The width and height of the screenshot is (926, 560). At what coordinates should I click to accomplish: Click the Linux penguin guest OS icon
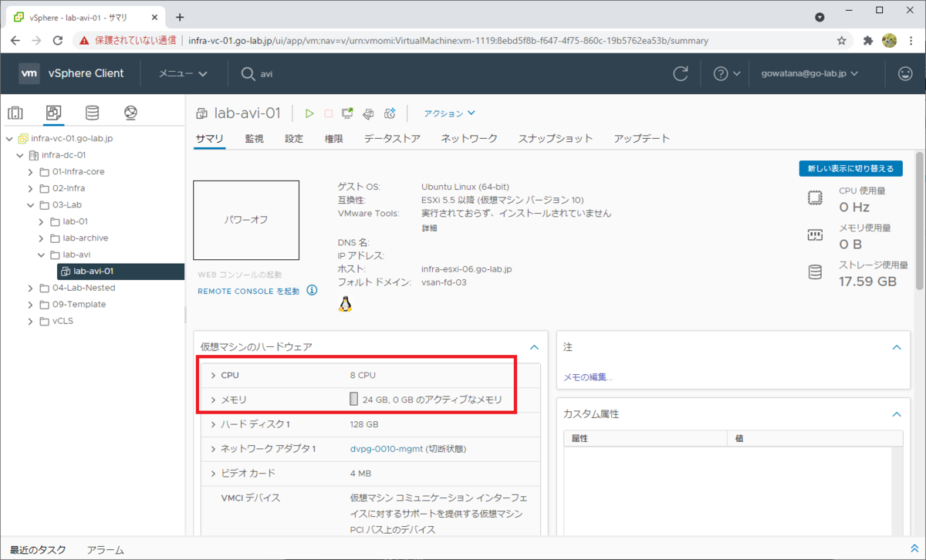coord(345,305)
